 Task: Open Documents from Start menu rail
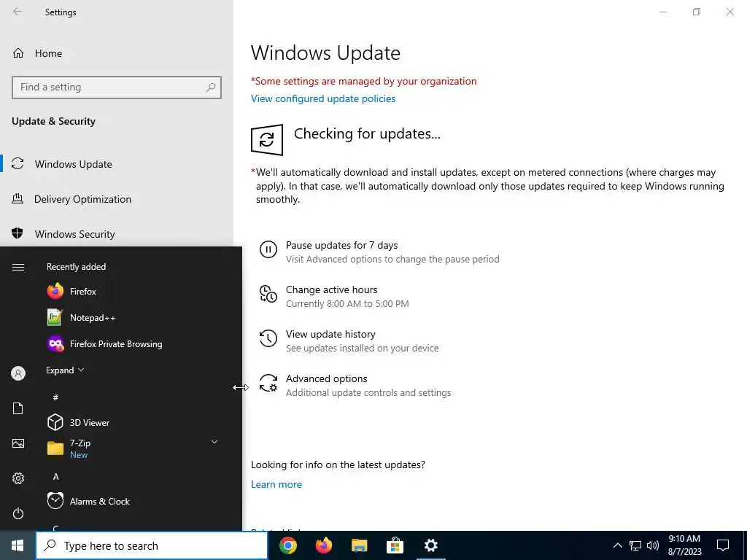tap(18, 408)
